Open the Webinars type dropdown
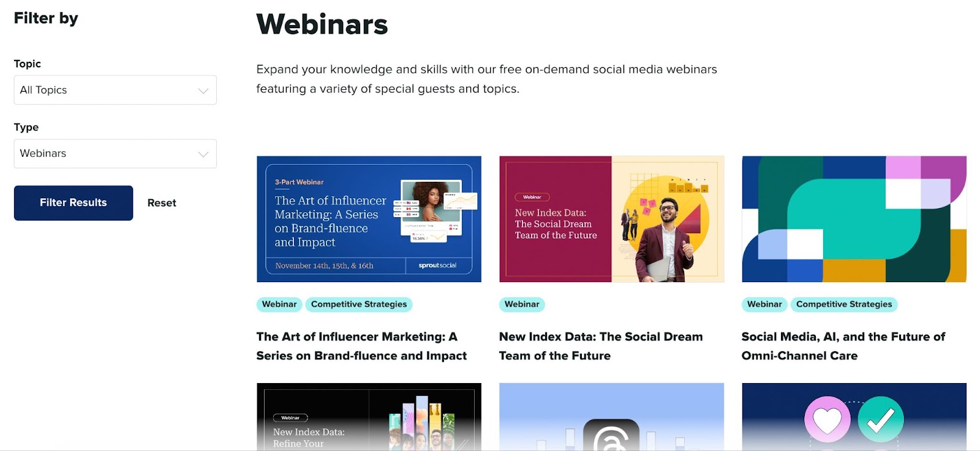The image size is (980, 451). click(115, 154)
